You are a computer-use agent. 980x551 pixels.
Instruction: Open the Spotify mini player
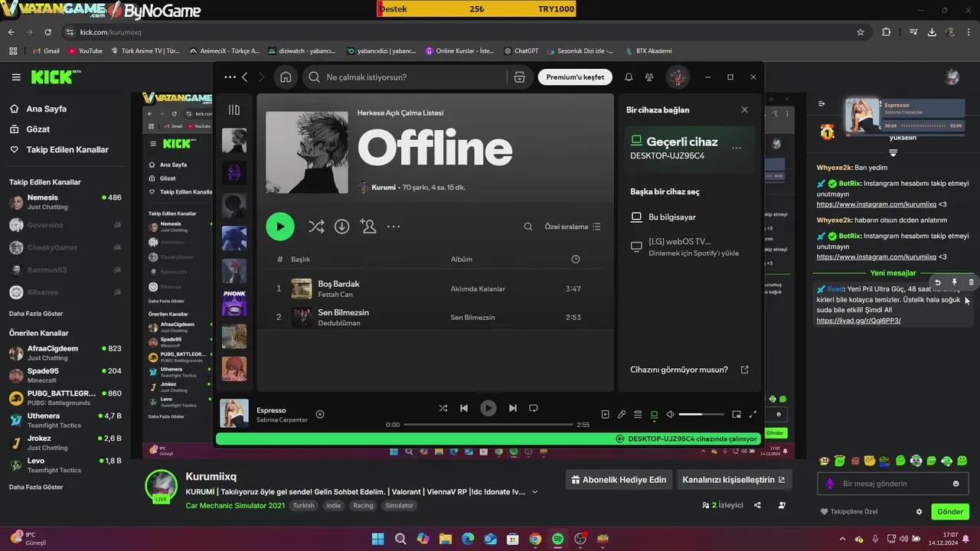coord(737,414)
